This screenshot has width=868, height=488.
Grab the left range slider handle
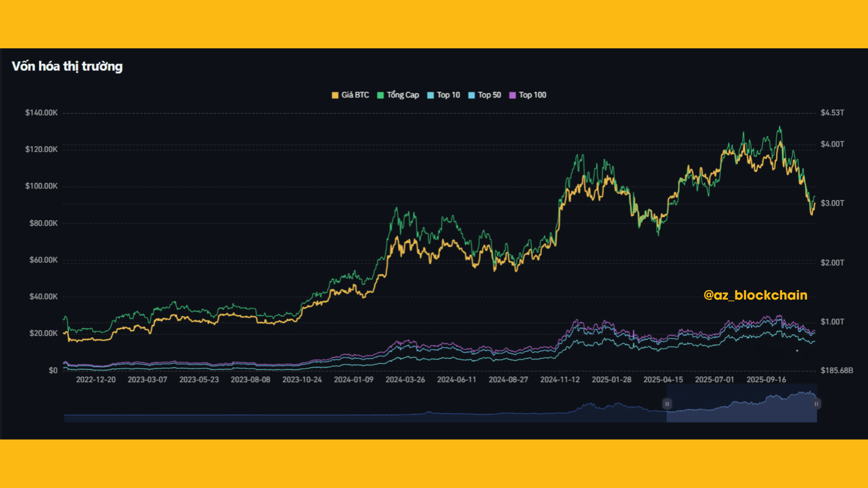tap(667, 404)
